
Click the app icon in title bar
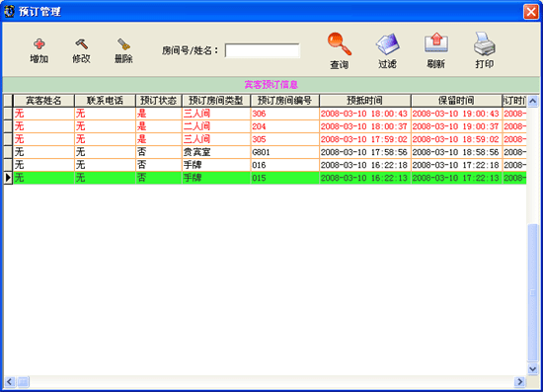pyautogui.click(x=9, y=12)
